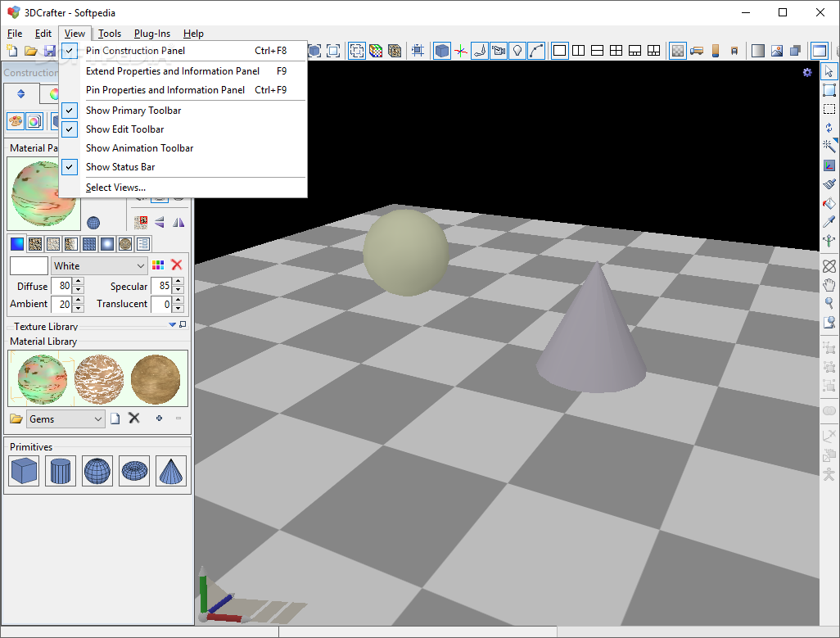840x638 pixels.
Task: Click the path curve toolbar icon
Action: point(536,51)
